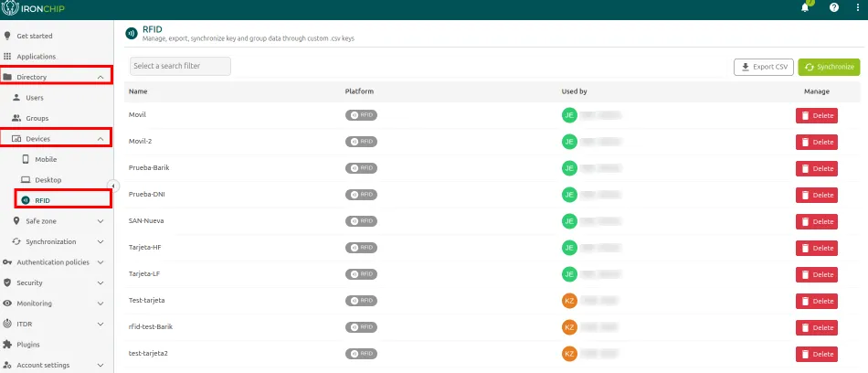Click the Name column header
868x373 pixels.
coord(138,91)
